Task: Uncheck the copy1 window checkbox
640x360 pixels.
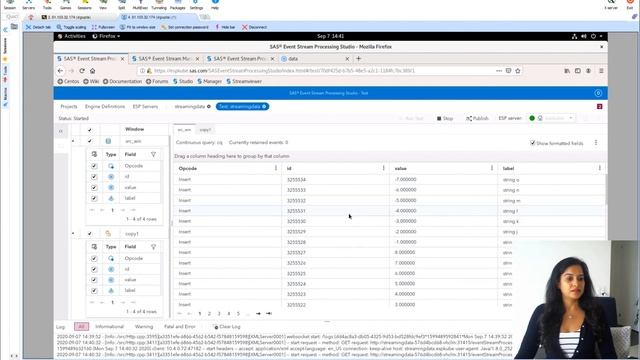Action: pos(90,234)
